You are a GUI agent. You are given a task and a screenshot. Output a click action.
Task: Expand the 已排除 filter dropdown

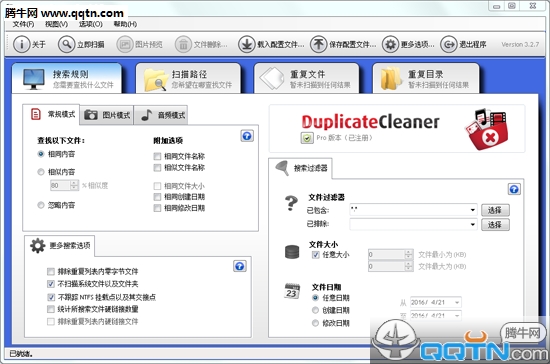pyautogui.click(x=472, y=224)
